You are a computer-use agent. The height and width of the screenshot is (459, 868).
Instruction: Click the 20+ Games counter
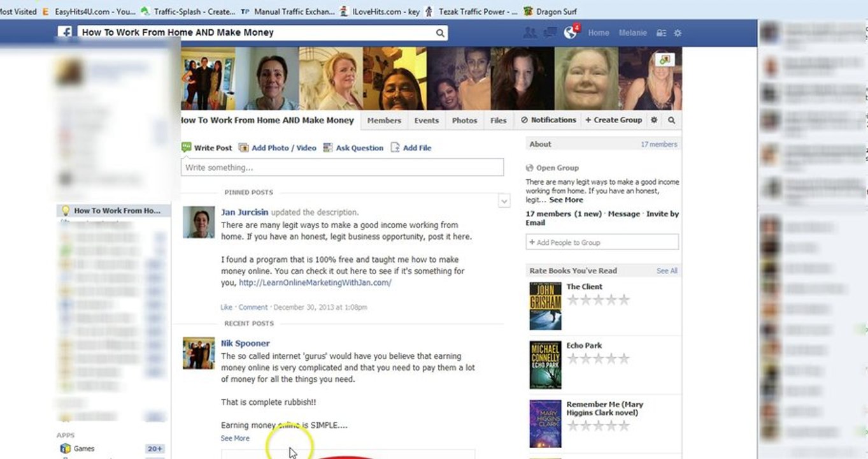155,449
